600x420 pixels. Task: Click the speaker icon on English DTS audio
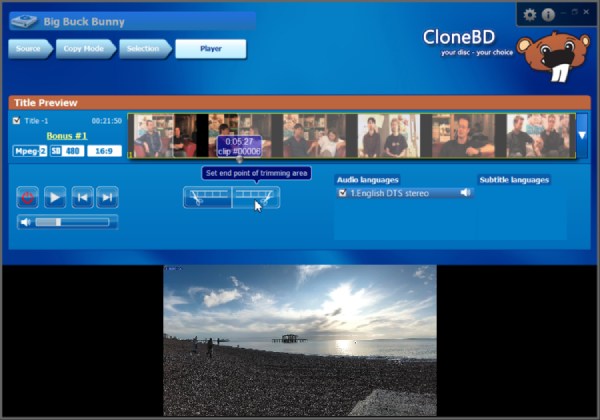click(x=465, y=193)
